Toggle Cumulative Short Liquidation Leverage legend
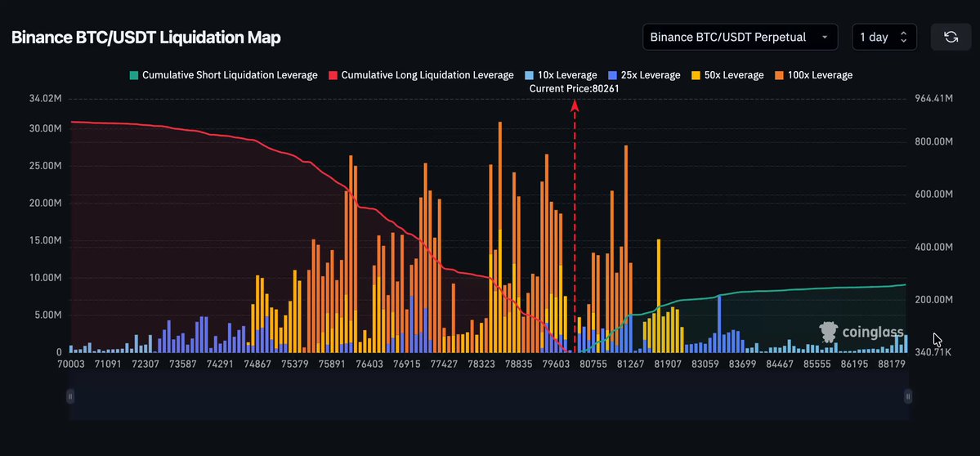Viewport: 980px width, 456px height. coord(224,75)
